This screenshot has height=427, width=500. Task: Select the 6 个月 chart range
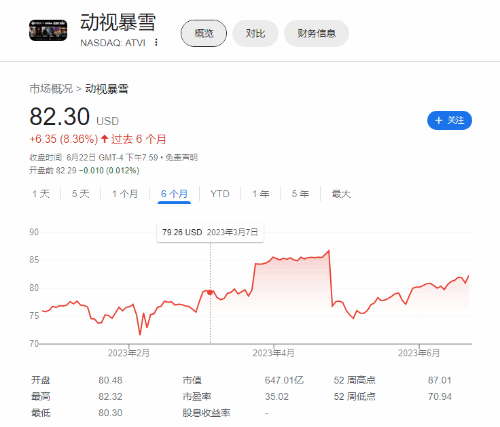(174, 194)
